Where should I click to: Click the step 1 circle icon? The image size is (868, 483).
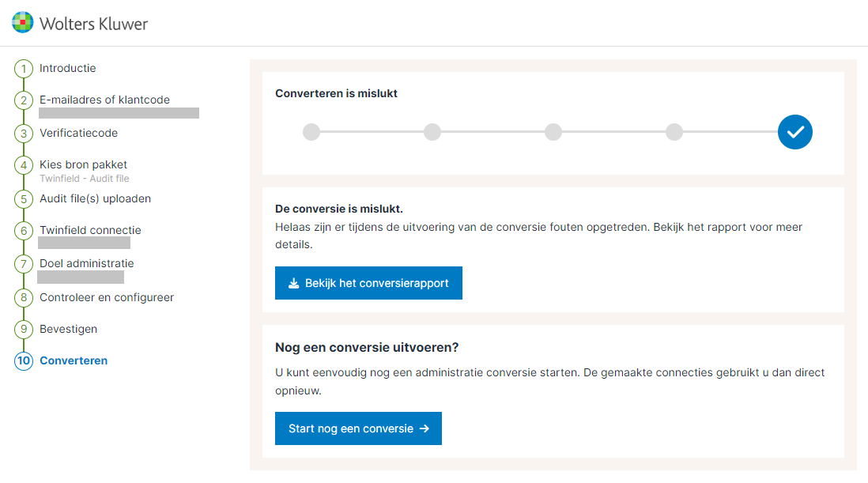(x=24, y=69)
